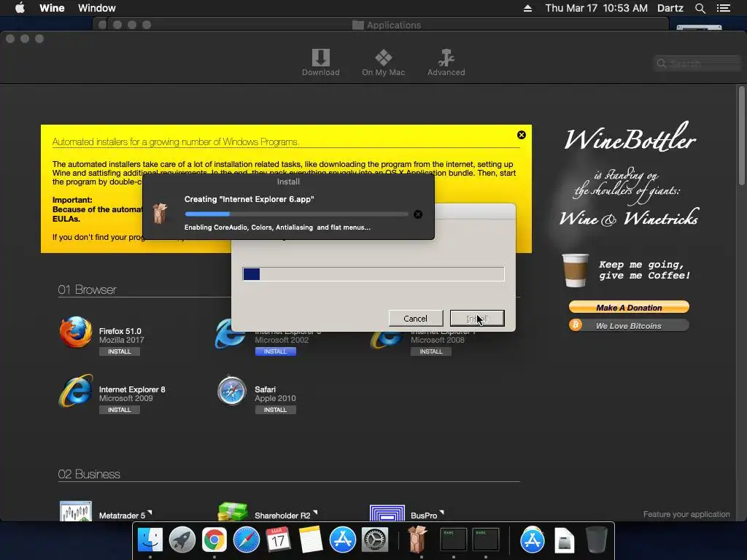Open Google Chrome from the Dock

point(214,540)
